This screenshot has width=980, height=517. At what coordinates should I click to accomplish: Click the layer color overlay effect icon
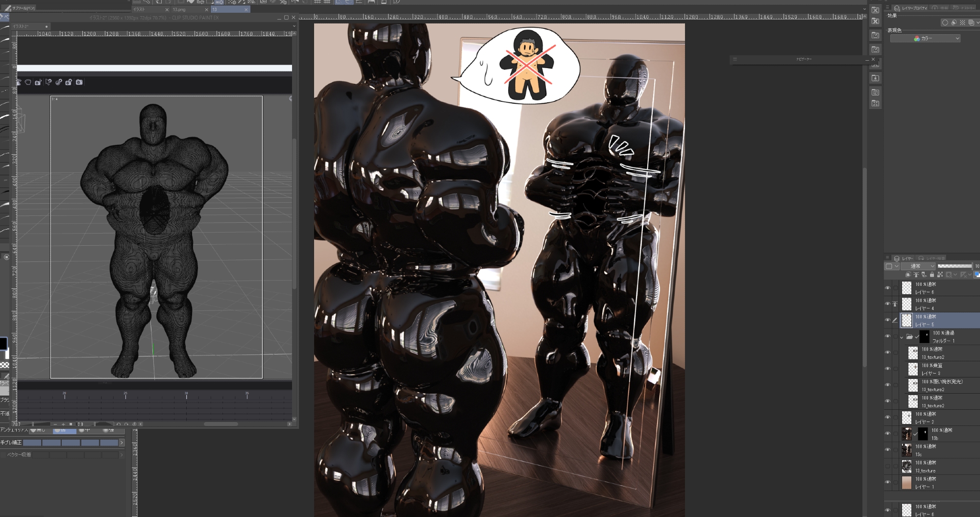pyautogui.click(x=971, y=23)
